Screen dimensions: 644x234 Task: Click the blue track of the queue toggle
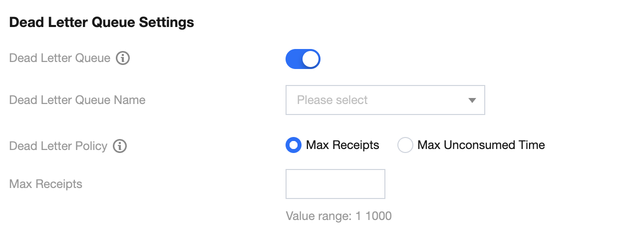pos(294,59)
